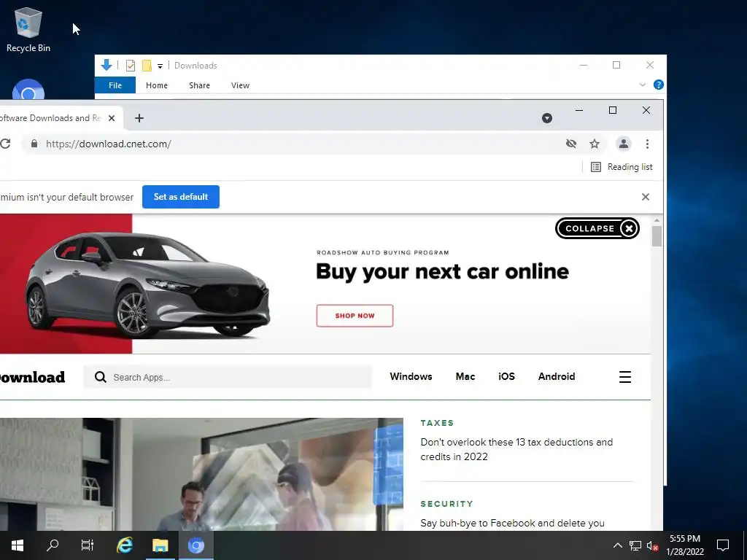747x560 pixels.
Task: Open the Windows Start menu
Action: coord(18,545)
